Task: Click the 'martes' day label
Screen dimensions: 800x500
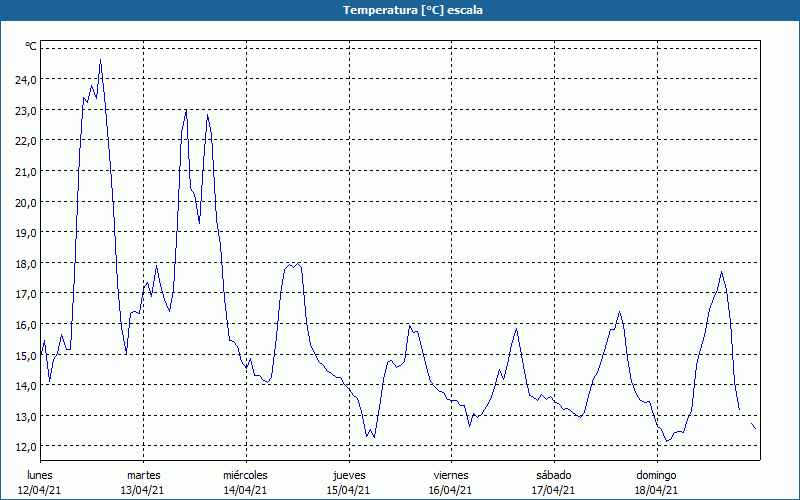Action: click(x=143, y=475)
